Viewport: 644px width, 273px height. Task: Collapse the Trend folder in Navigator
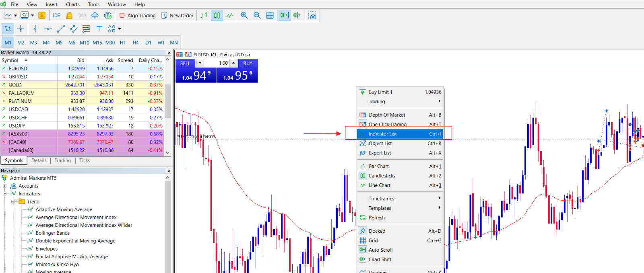click(13, 201)
